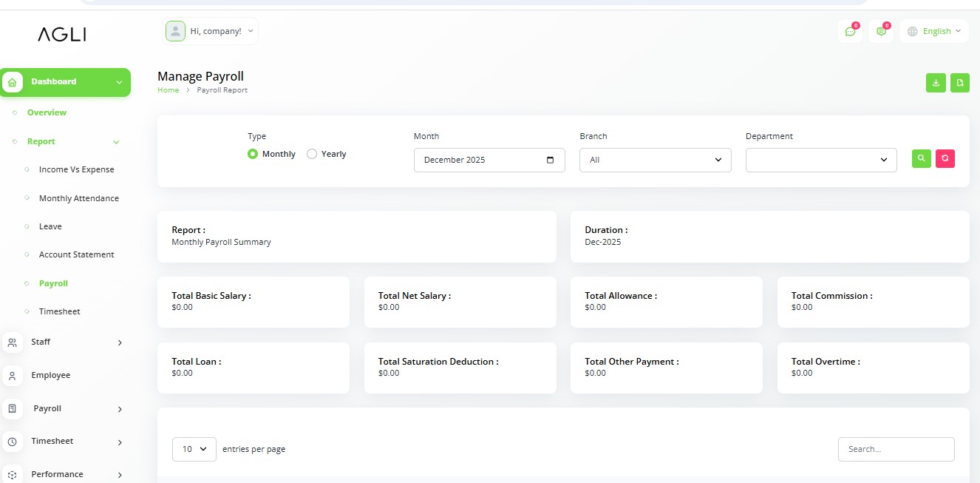
Task: Open the chat messages icon
Action: (850, 31)
